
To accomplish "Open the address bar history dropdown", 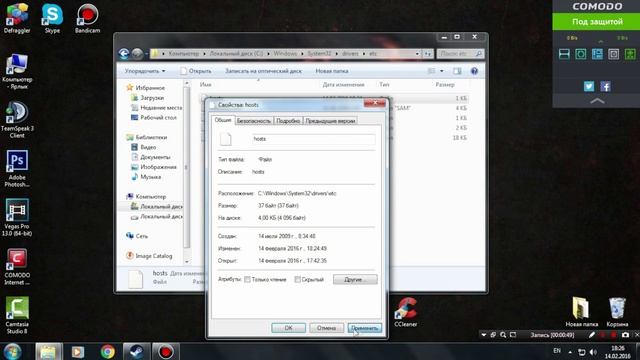I will tap(417, 53).
